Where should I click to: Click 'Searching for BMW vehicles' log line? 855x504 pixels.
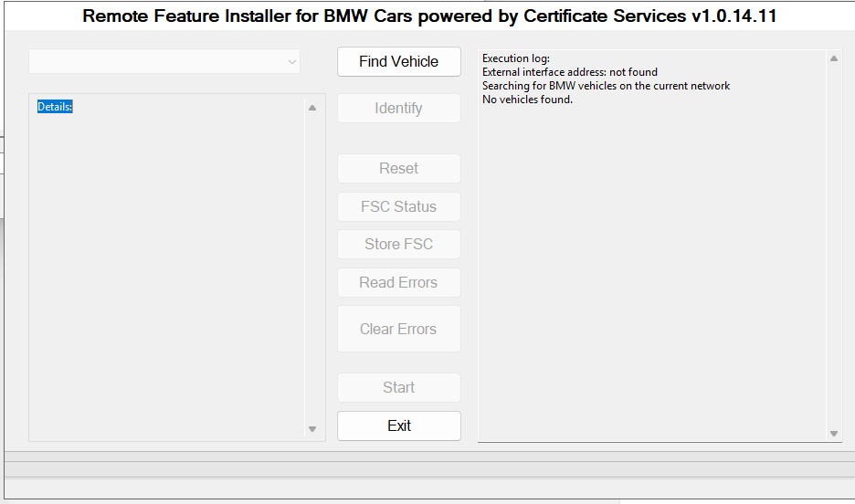pos(606,86)
